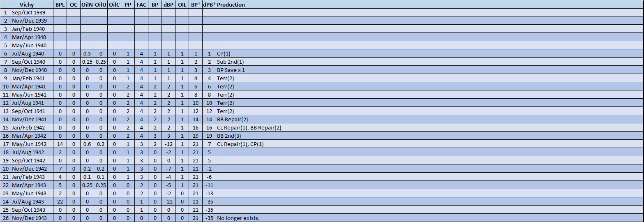Select the Nov/Dec 1942 cell
644x222 pixels.
pos(32,169)
